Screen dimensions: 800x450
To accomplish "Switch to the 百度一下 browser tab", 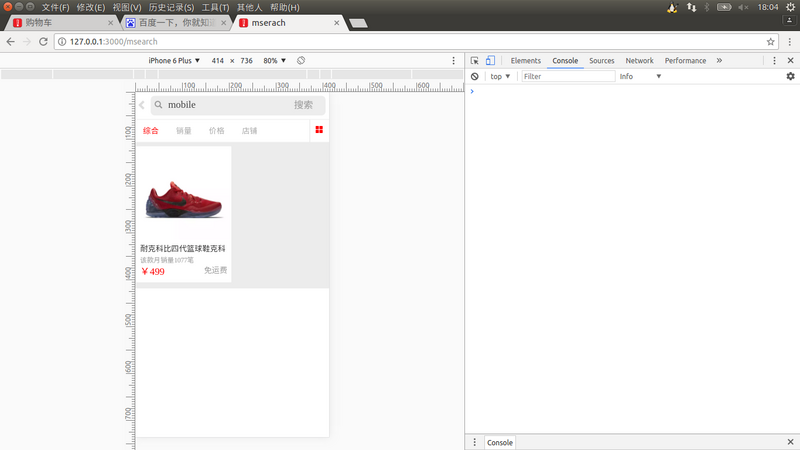I will coord(176,23).
